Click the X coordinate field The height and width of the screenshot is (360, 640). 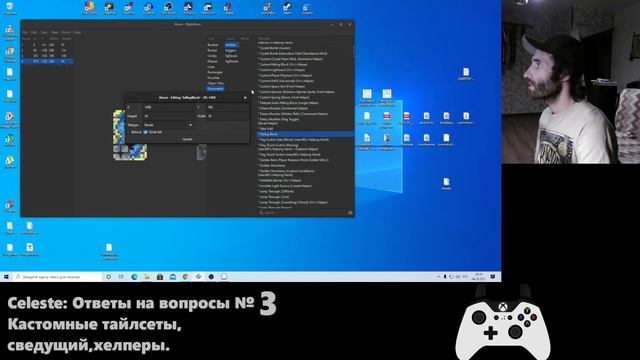tap(168, 107)
